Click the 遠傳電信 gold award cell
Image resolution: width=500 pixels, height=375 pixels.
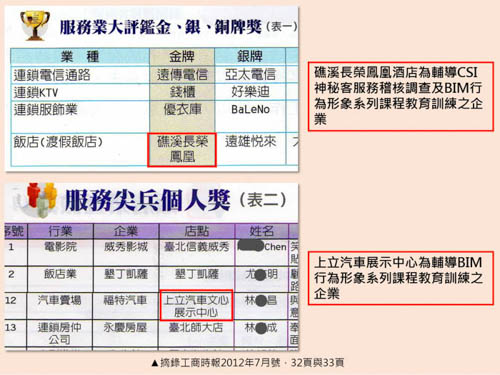coord(182,74)
